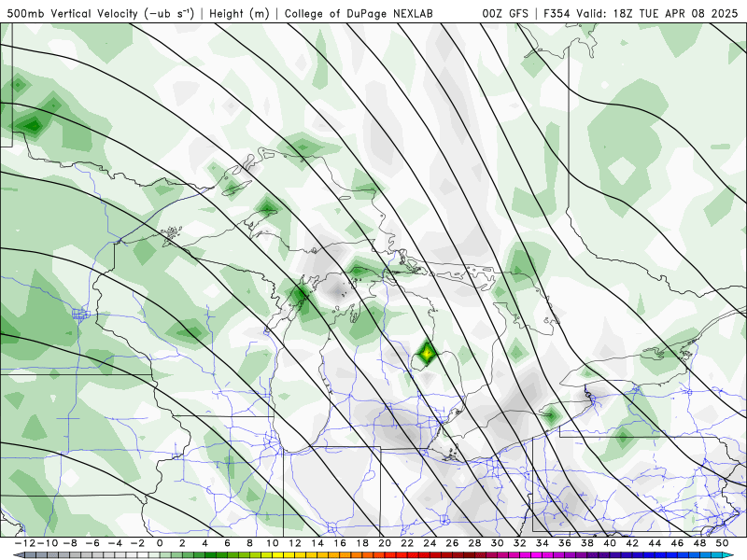Click the "4" color scale label
The height and width of the screenshot is (560, 747).
(204, 543)
